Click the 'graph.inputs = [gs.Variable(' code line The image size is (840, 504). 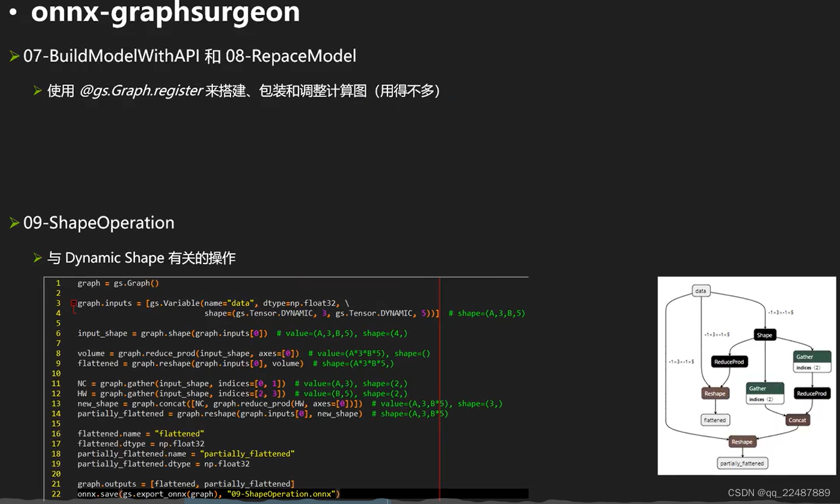[x=213, y=303]
